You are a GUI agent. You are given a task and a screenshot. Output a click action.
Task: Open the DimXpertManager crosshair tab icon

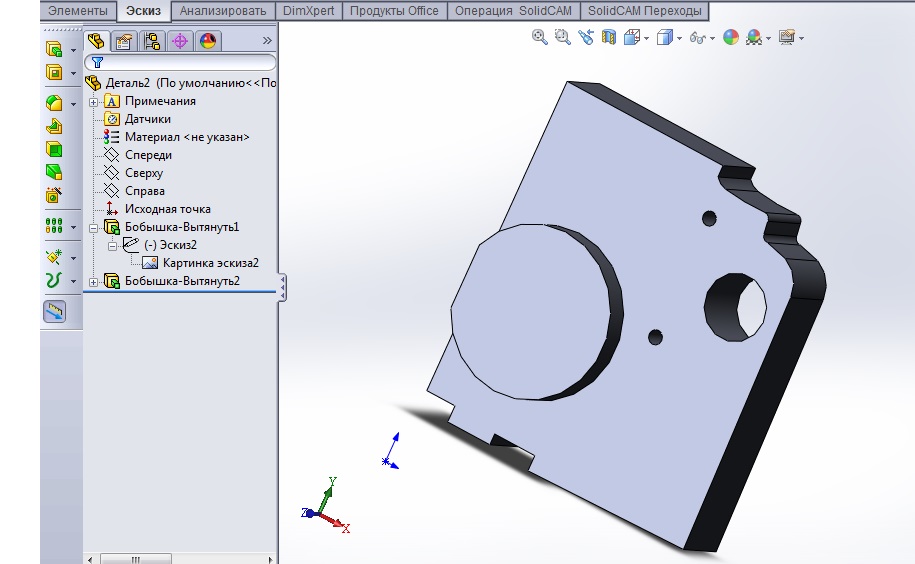pyautogui.click(x=180, y=41)
